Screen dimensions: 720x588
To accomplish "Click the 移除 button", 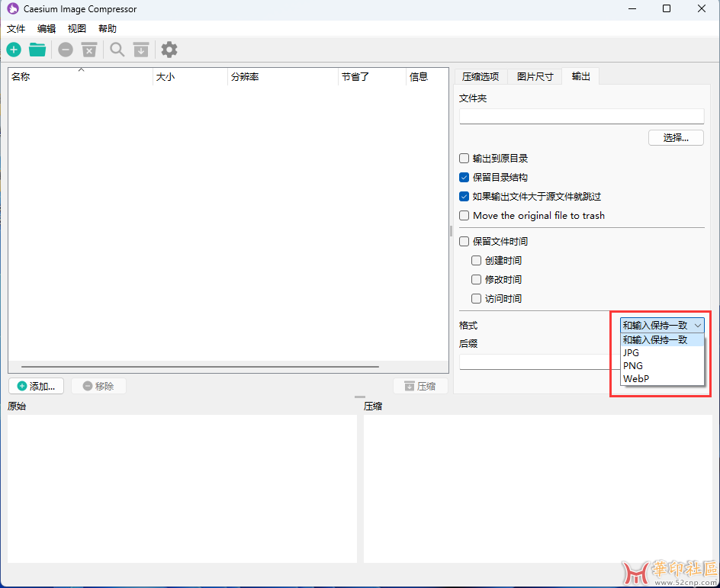I will point(98,386).
